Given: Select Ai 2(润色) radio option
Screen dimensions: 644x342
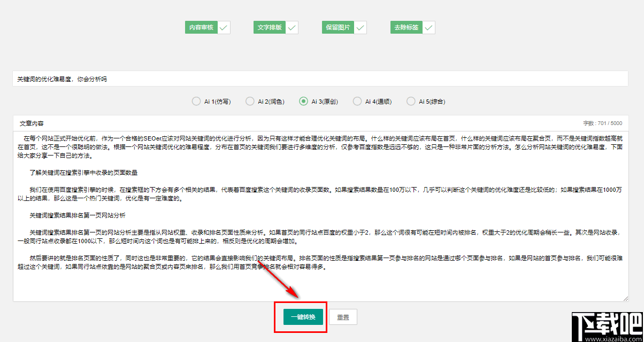Looking at the screenshot, I should (x=265, y=101).
